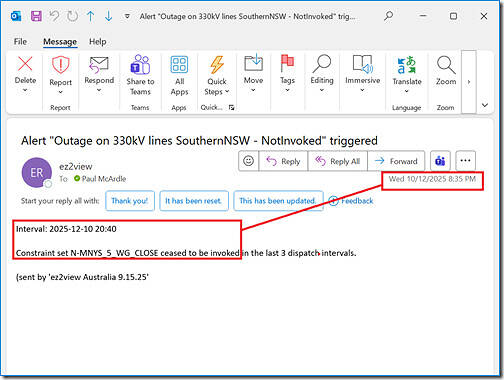Click the Interval: 2025-12-10 20:40 line

(66, 229)
